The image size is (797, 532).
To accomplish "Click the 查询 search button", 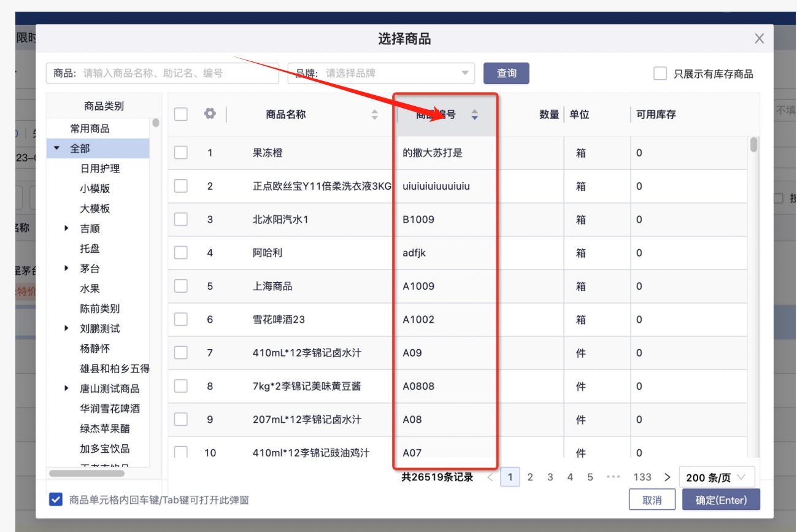I will click(506, 73).
